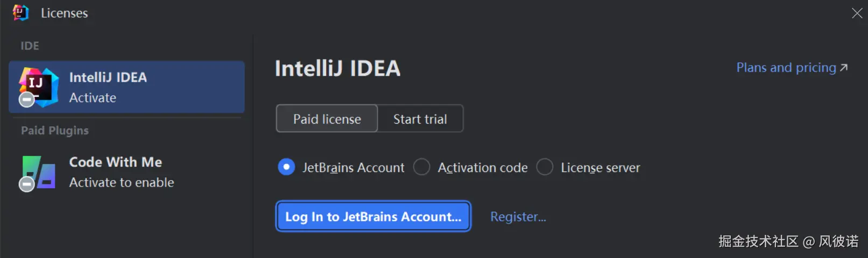Click the arrow icon beside Plans and pricing
The height and width of the screenshot is (258, 868).
coord(844,68)
